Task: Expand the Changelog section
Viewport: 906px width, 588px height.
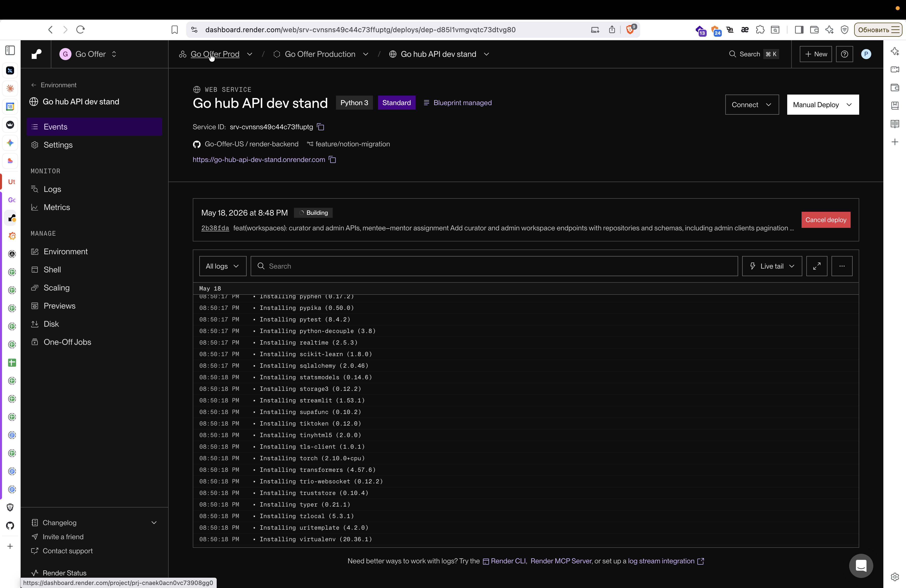Action: point(94,523)
